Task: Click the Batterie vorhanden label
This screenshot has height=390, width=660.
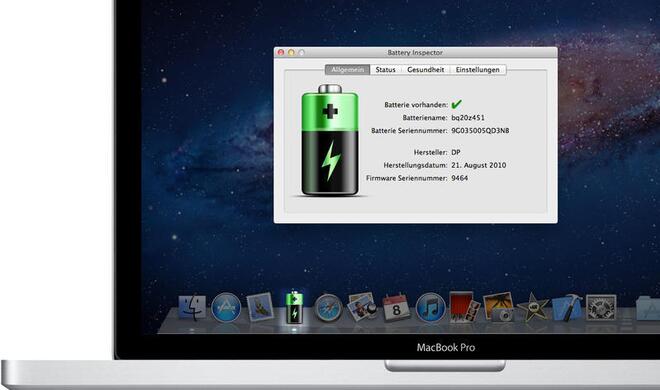Action: (x=416, y=105)
